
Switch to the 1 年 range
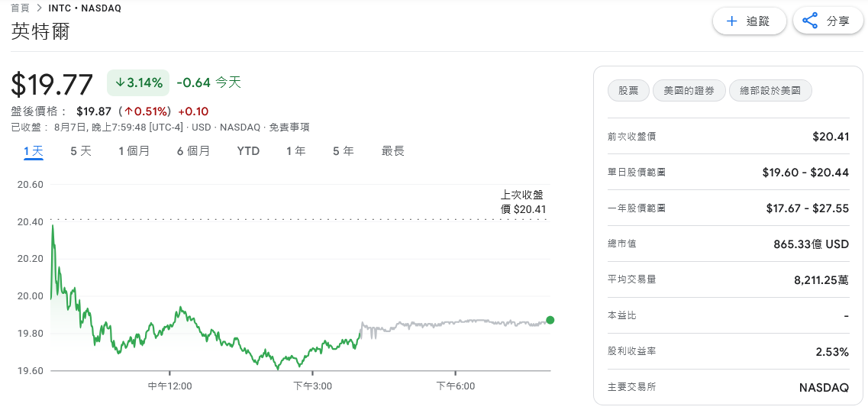pyautogui.click(x=296, y=151)
